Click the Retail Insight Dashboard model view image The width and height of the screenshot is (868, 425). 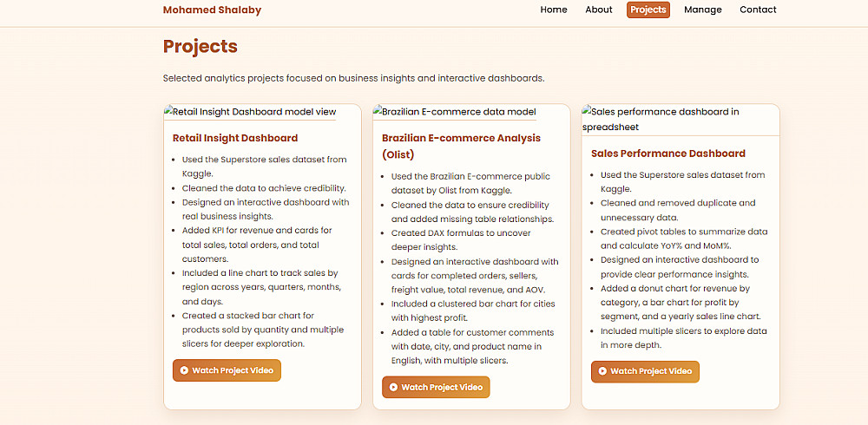click(250, 112)
